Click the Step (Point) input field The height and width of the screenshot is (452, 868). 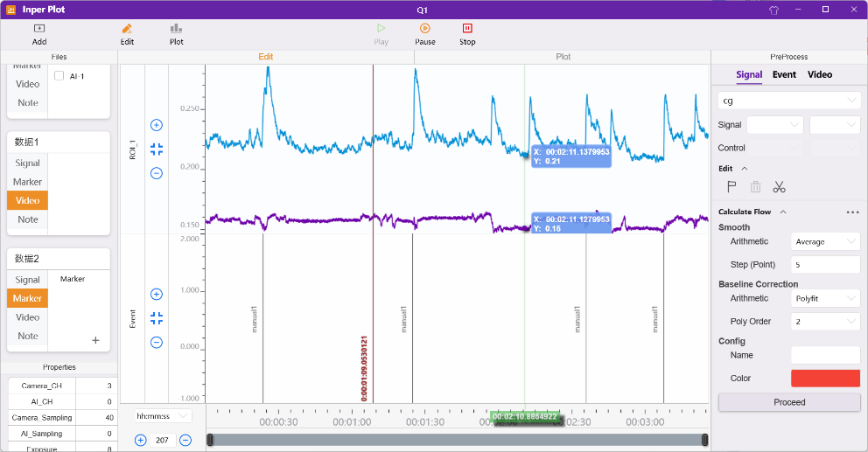(826, 264)
